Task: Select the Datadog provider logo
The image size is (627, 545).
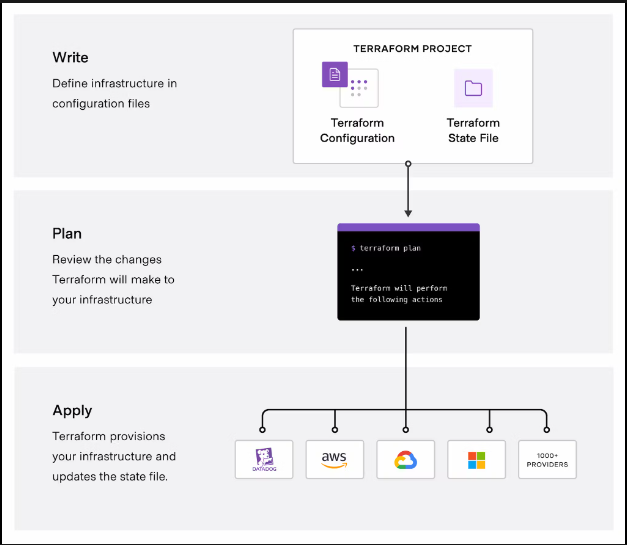Action: [264, 459]
